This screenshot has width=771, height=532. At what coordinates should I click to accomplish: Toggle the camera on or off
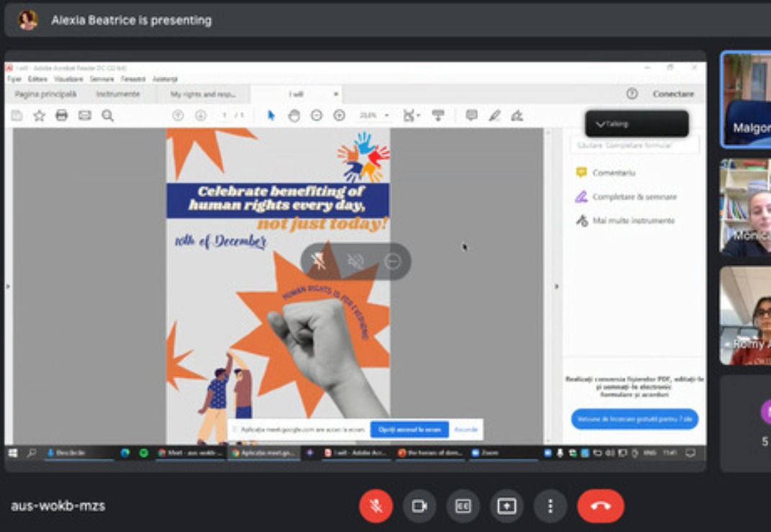[419, 506]
